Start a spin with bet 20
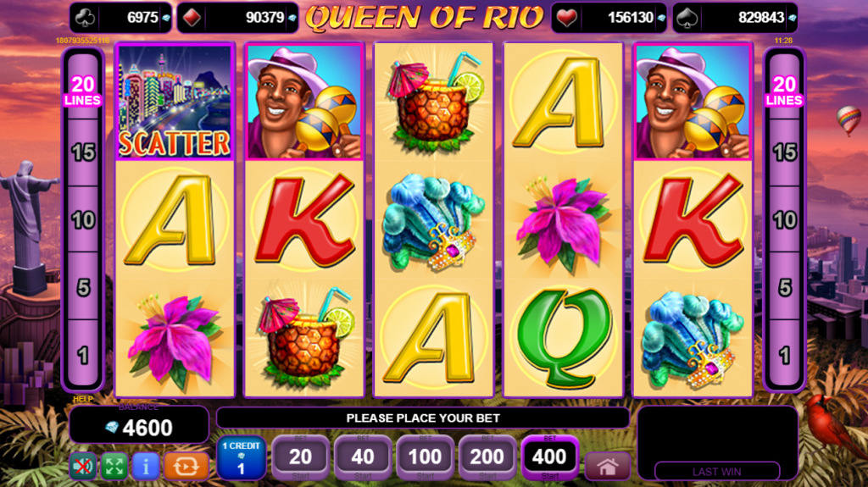 (301, 457)
